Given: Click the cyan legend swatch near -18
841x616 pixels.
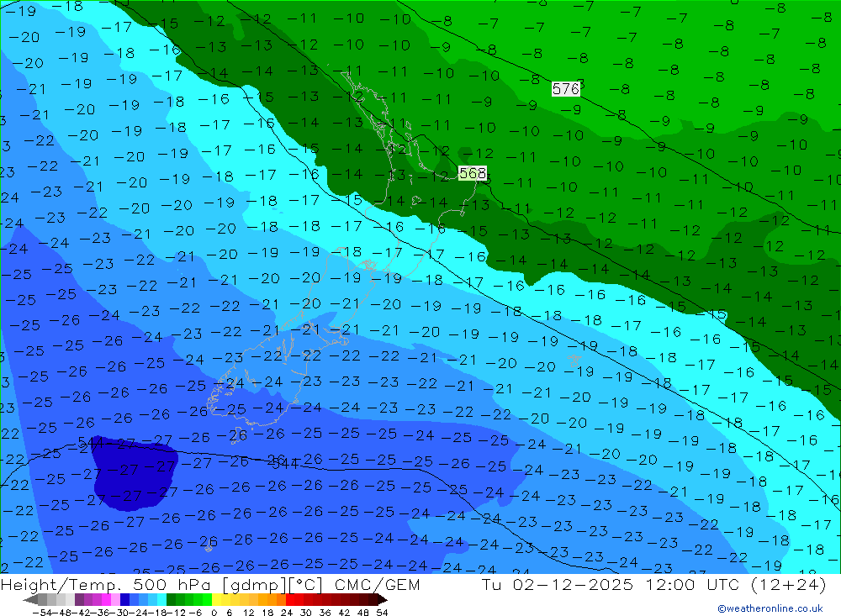Looking at the screenshot, I should click(161, 599).
